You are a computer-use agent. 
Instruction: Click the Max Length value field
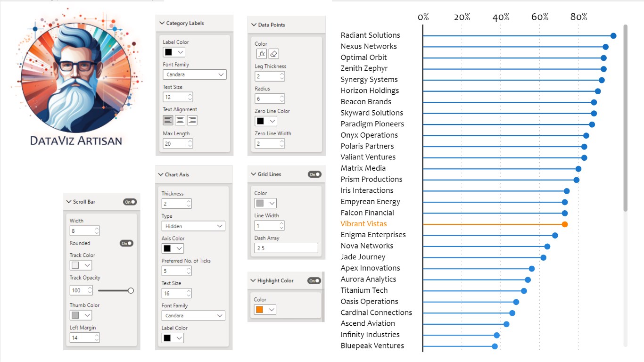178,144
